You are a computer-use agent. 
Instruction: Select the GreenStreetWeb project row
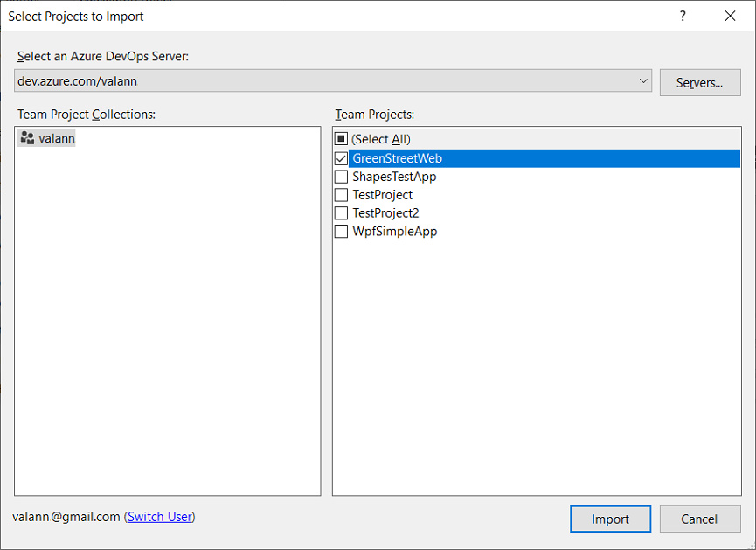point(544,158)
